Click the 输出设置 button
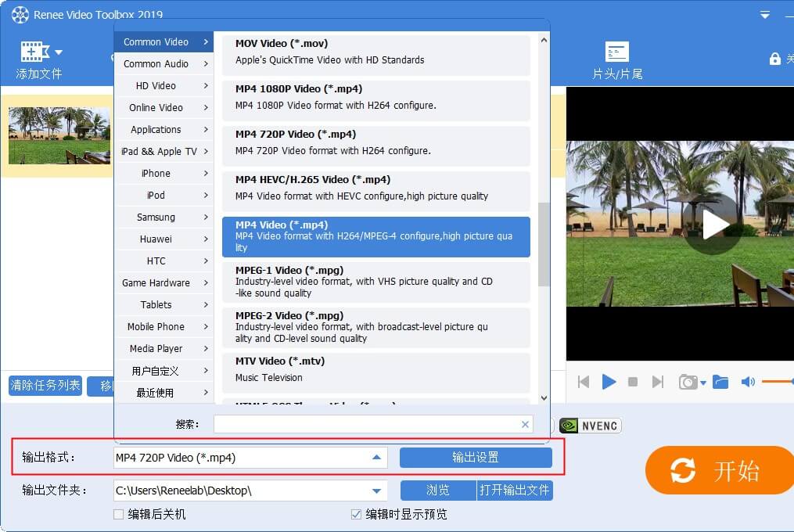This screenshot has width=794, height=532. [x=476, y=458]
